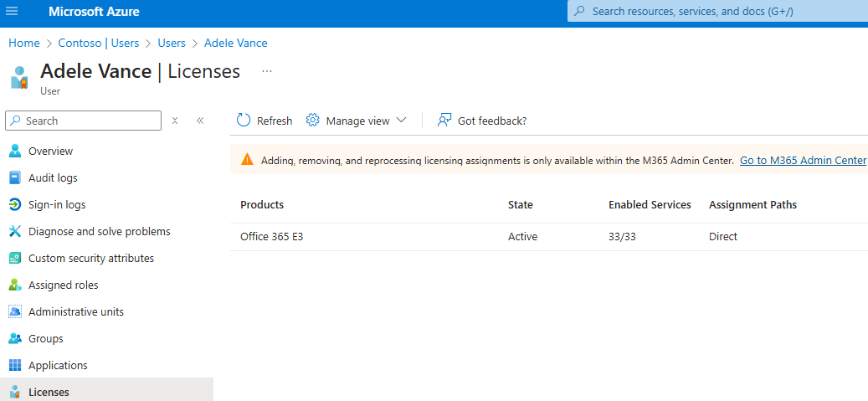868x401 pixels.
Task: Click the 33/33 enabled services value
Action: click(622, 237)
